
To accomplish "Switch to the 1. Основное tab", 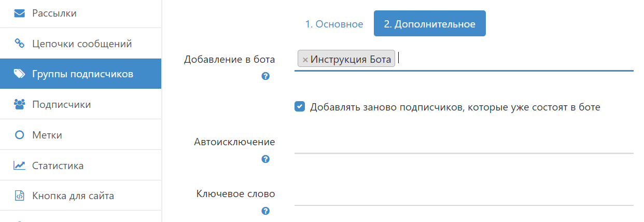I will 333,24.
